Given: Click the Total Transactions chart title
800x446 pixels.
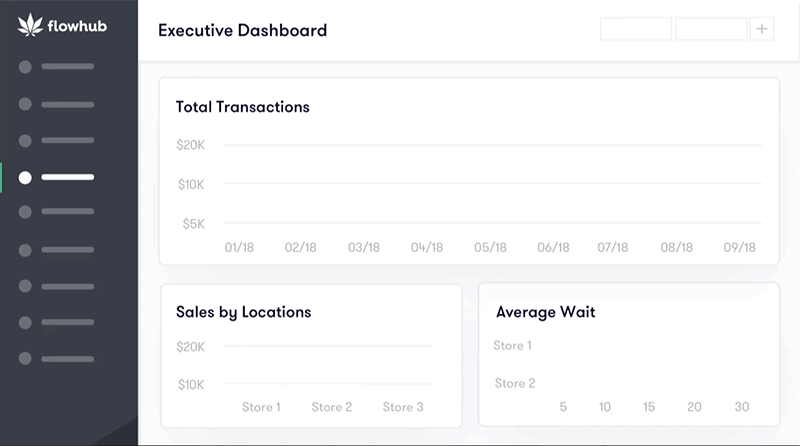Looking at the screenshot, I should pos(243,107).
